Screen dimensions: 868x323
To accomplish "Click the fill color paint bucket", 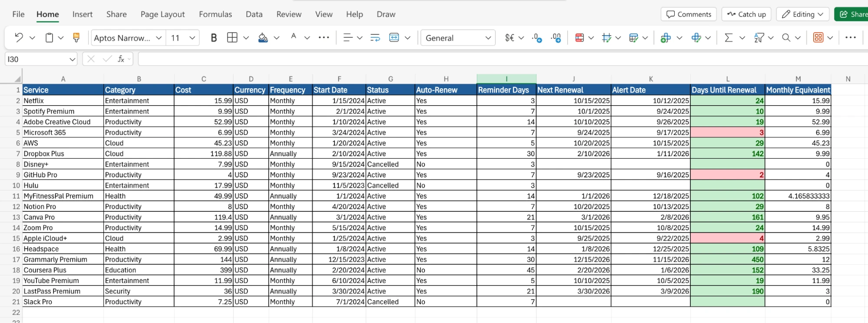I will (x=263, y=38).
